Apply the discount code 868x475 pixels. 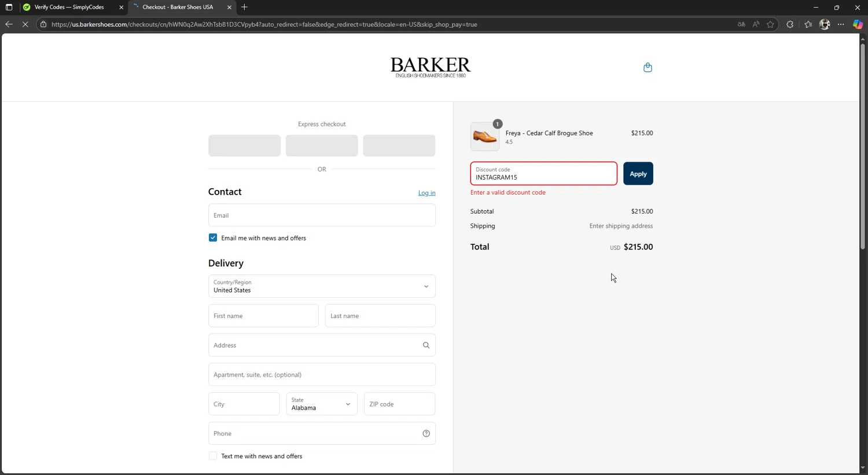[x=638, y=174]
